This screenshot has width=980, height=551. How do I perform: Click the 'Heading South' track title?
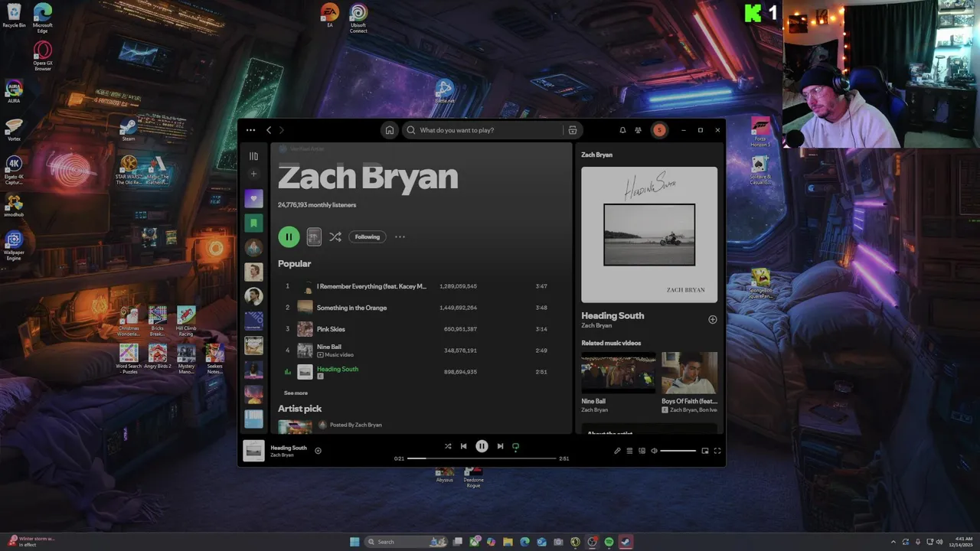point(338,369)
